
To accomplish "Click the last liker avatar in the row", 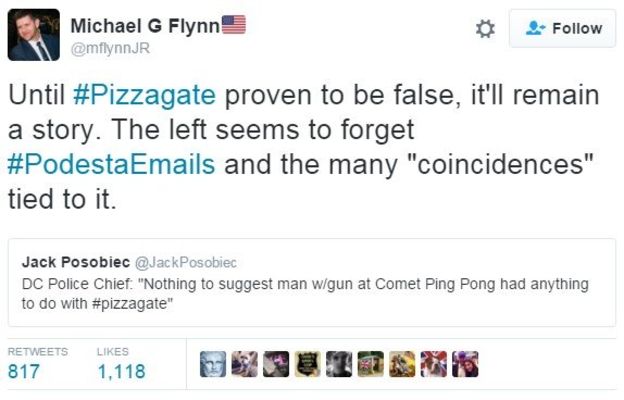I will pyautogui.click(x=465, y=365).
